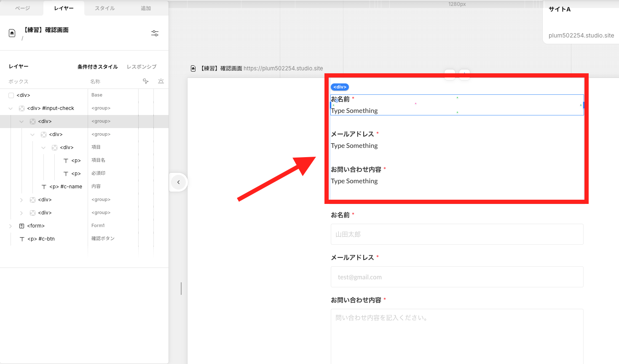Select the T icon of the #c-btn layer

point(22,238)
